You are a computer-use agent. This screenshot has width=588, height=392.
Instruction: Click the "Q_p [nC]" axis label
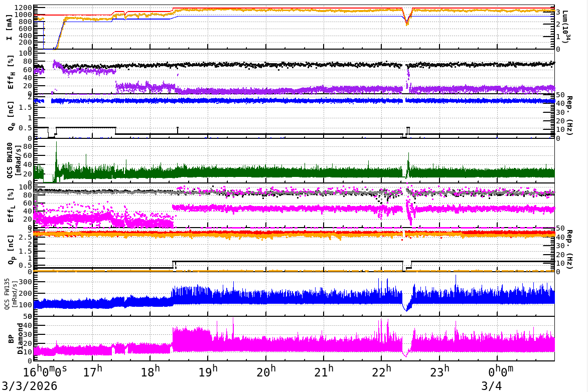(x=11, y=250)
